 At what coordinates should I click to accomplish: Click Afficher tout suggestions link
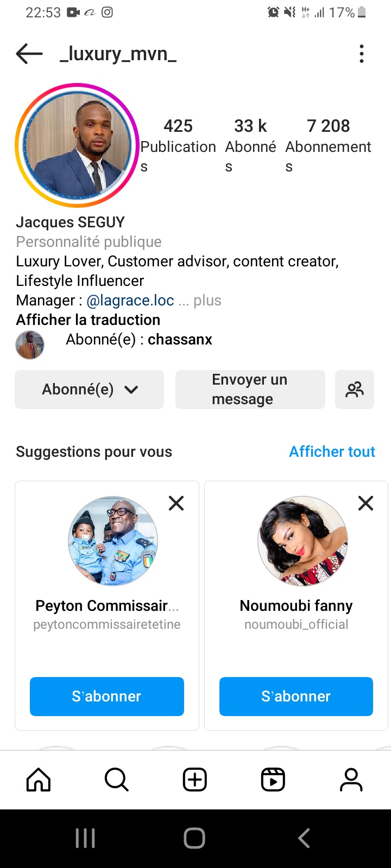coord(332,452)
